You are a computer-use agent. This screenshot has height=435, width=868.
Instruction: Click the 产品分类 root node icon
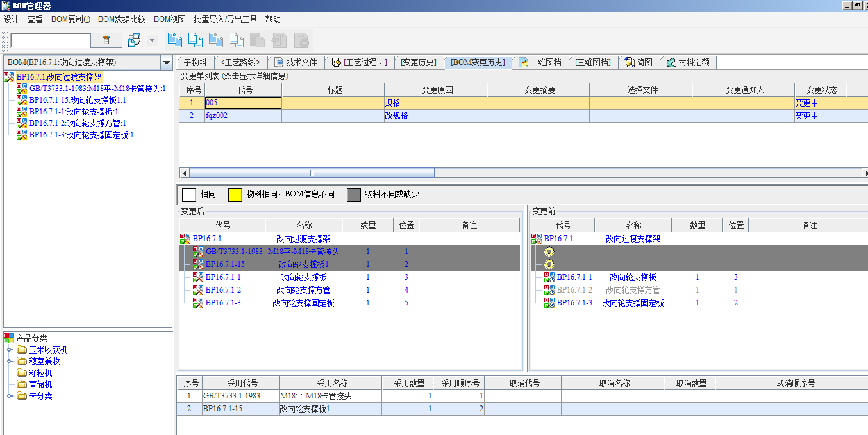pos(8,338)
